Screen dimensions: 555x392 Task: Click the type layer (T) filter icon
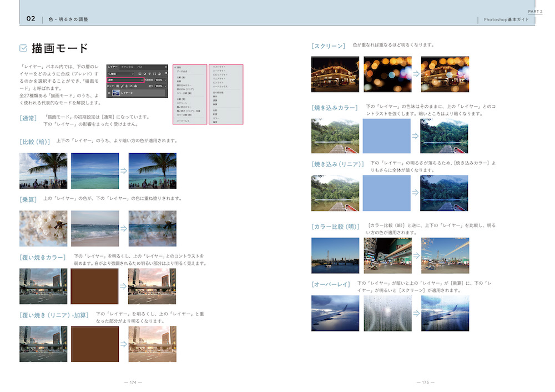[x=150, y=74]
